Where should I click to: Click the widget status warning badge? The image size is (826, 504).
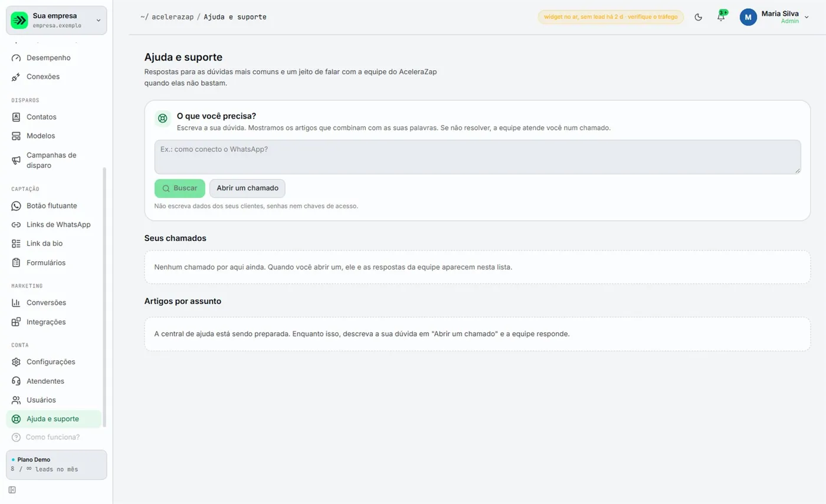(x=611, y=17)
